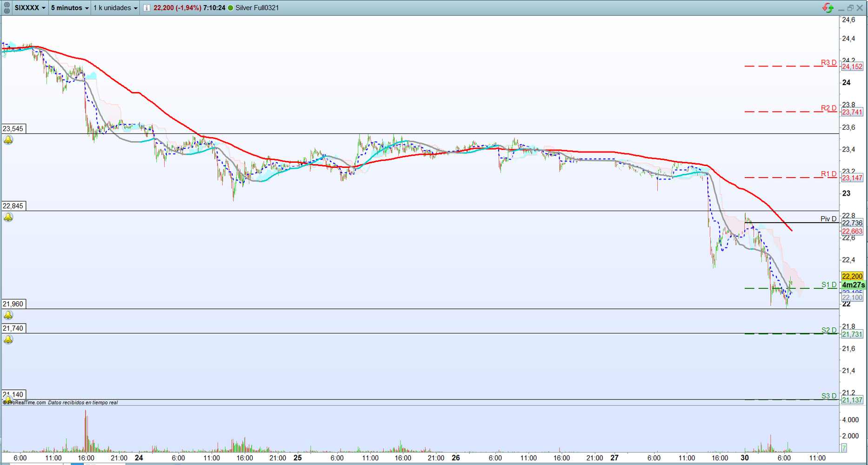
Task: Click the 22,100 price tag
Action: [852, 298]
